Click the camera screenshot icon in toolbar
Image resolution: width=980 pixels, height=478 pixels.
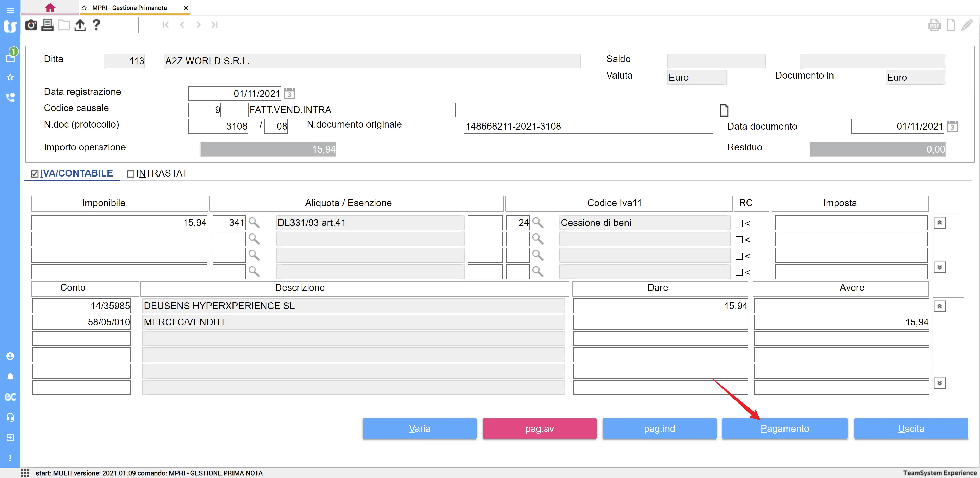click(31, 25)
